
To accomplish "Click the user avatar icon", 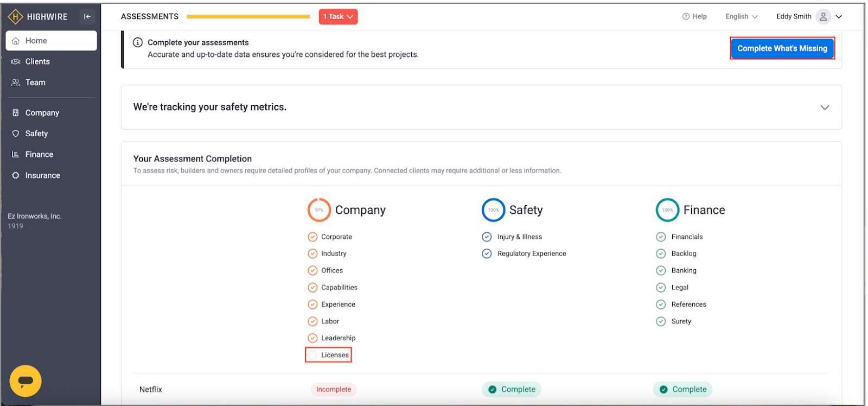I will [x=823, y=17].
